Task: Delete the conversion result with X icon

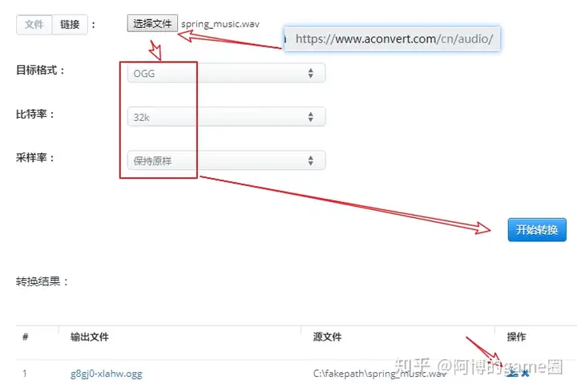Action: point(525,374)
